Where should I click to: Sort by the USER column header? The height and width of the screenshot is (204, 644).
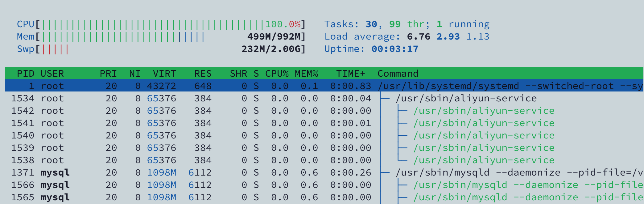(x=52, y=74)
